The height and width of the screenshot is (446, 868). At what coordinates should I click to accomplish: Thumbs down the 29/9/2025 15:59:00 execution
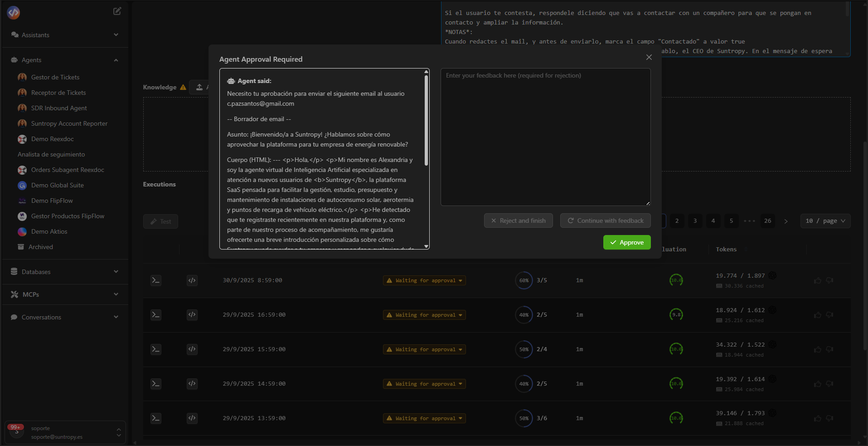pyautogui.click(x=829, y=349)
